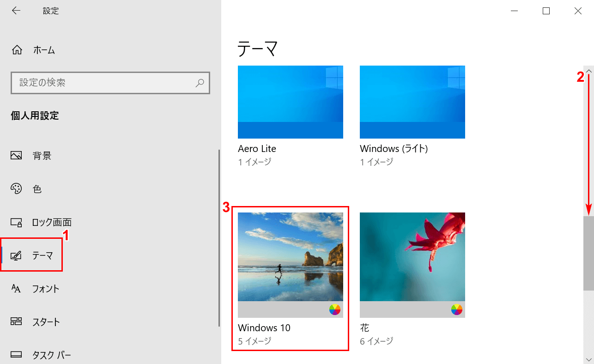
Task: Click the Lock screen icon
Action: pos(16,222)
